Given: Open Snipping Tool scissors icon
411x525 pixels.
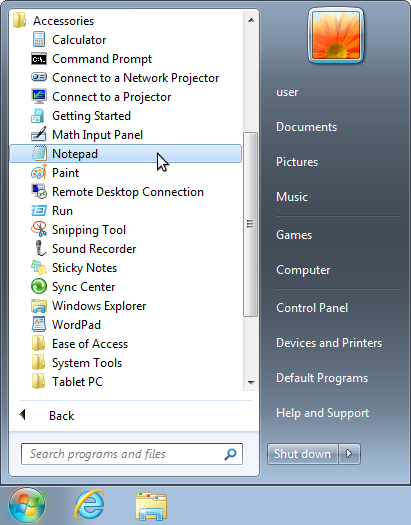Looking at the screenshot, I should (x=39, y=230).
